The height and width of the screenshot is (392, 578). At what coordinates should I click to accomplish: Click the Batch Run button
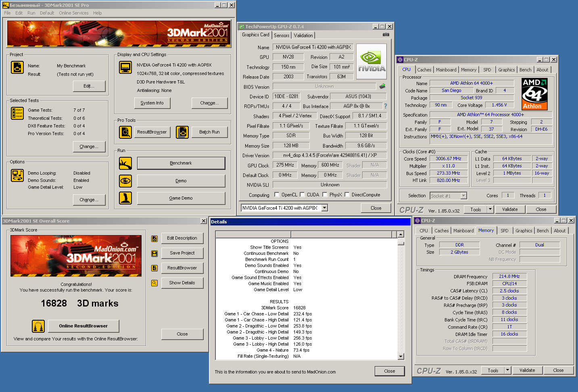tap(210, 132)
